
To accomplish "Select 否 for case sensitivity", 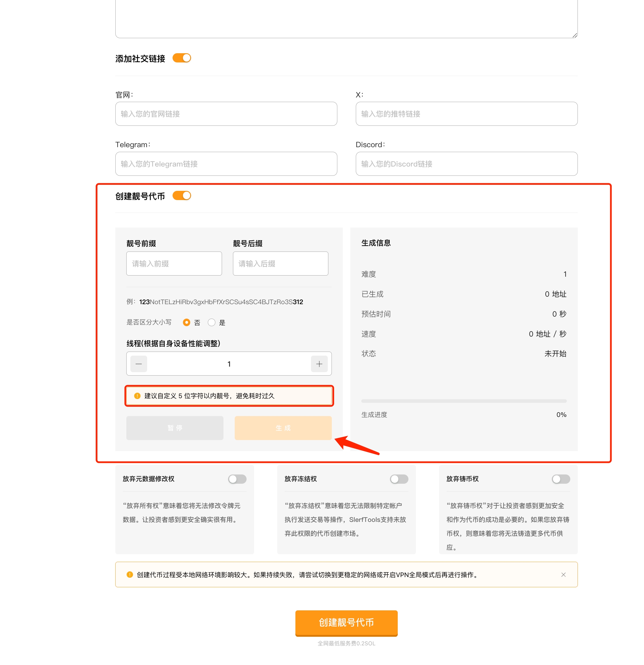I will 186,322.
